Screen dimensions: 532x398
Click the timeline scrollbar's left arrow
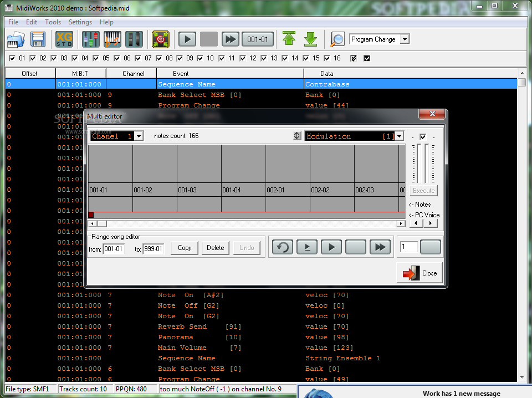point(93,223)
